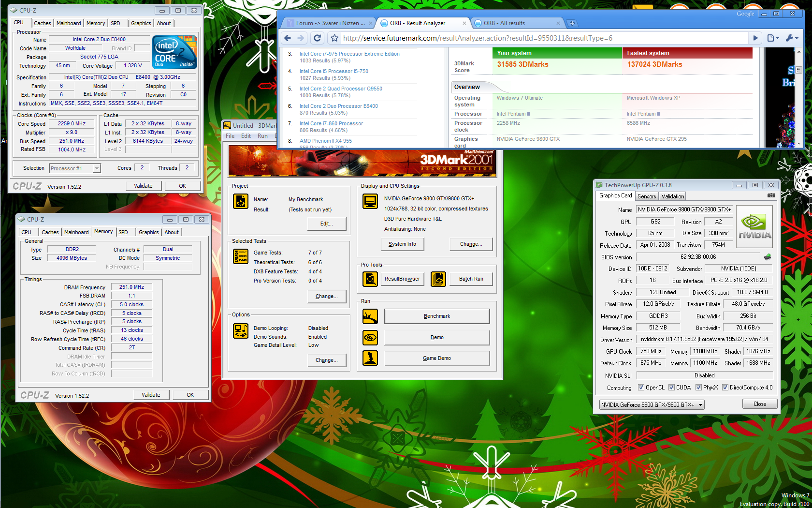Click the Intel Core 2 Duo logo
812x508 pixels.
[x=175, y=52]
